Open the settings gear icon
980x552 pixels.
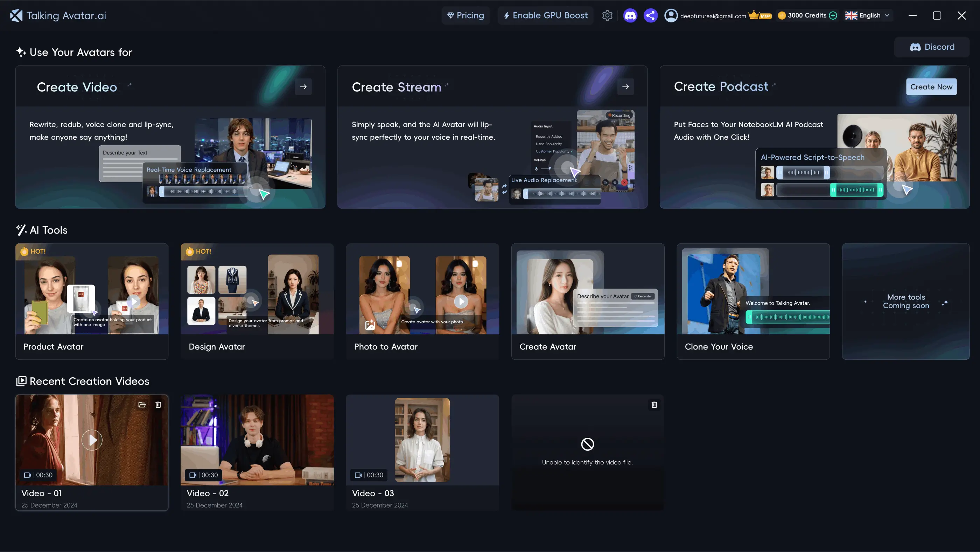(607, 16)
